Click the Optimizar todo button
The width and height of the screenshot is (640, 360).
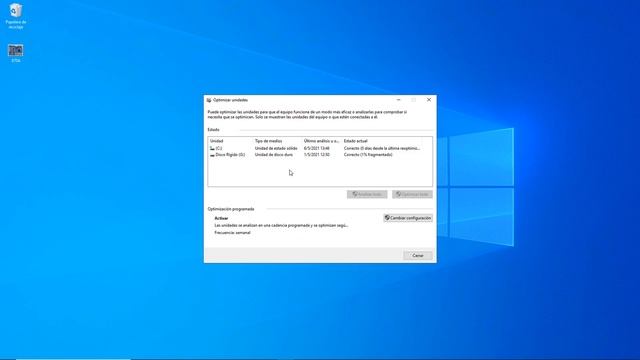tap(412, 194)
